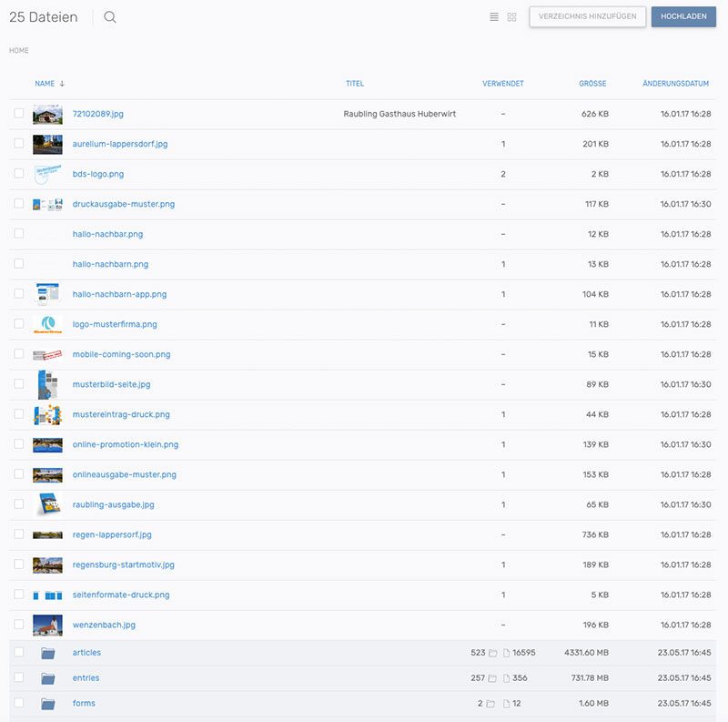Image resolution: width=728 pixels, height=722 pixels.
Task: Open the entries folder icon
Action: (x=48, y=678)
